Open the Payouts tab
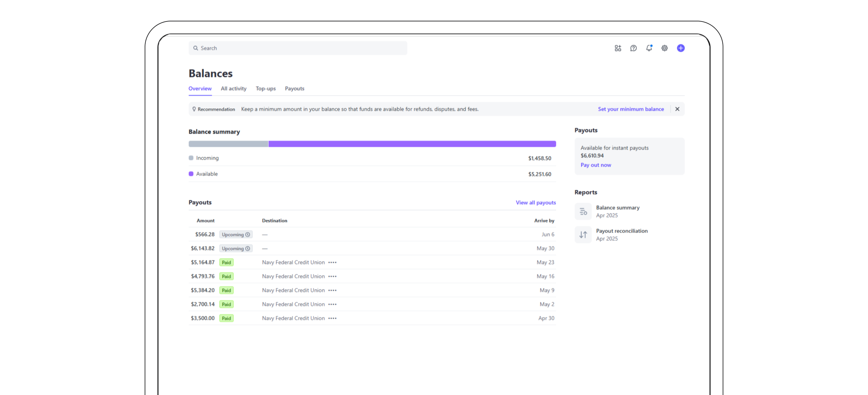Image resolution: width=868 pixels, height=395 pixels. tap(295, 89)
